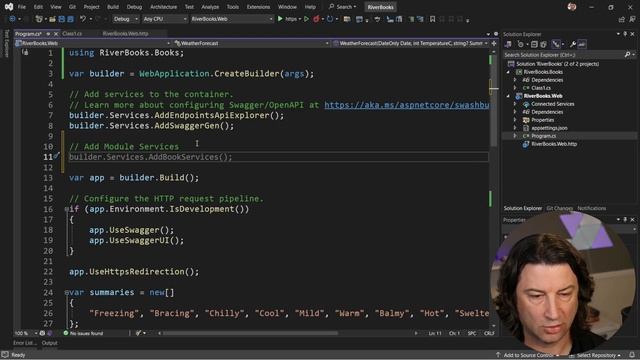Select Program.cs in Solution Explorer
This screenshot has height=360, width=640.
tap(543, 136)
